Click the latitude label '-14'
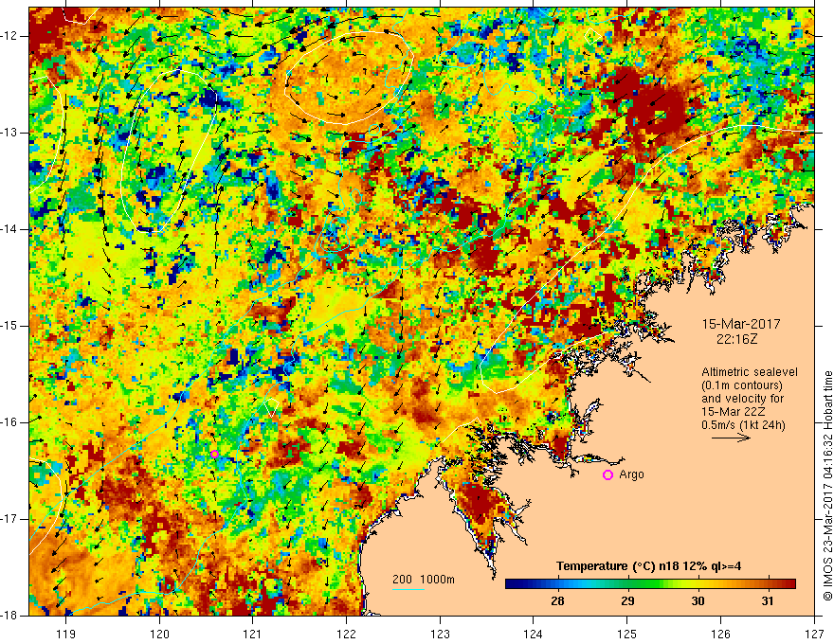This screenshot has width=834, height=644. click(10, 229)
